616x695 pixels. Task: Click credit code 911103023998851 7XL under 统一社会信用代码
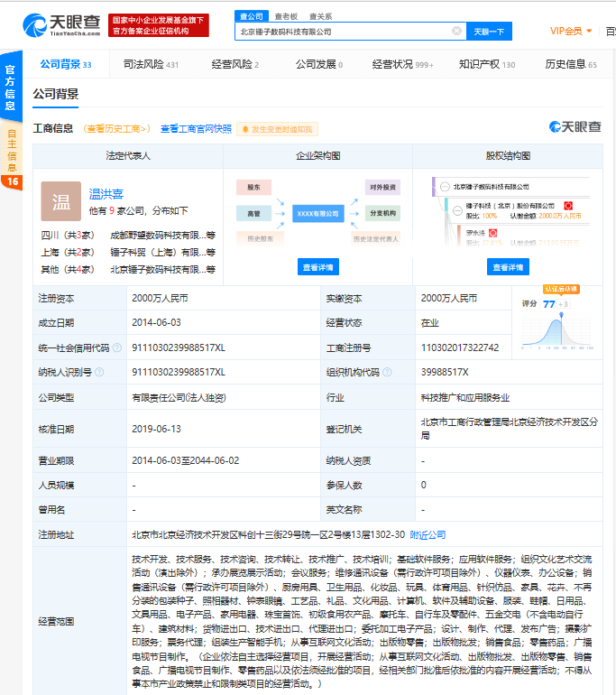[179, 347]
